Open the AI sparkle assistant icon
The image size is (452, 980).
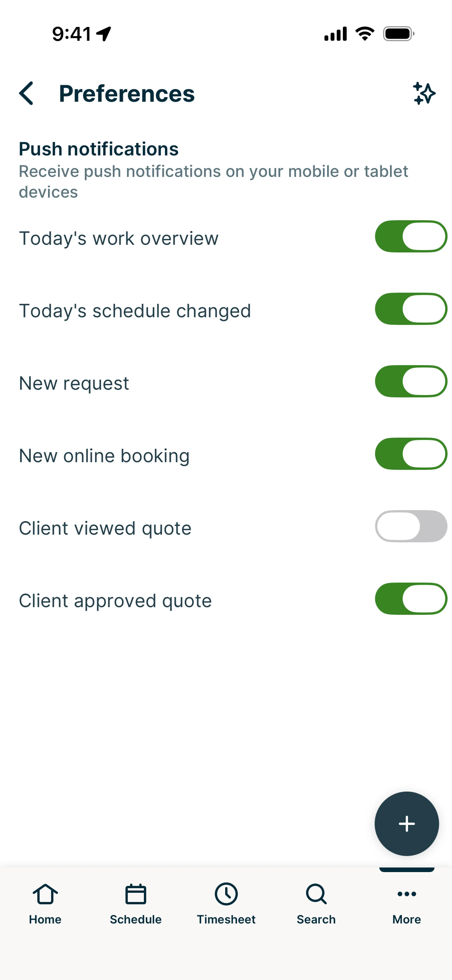click(x=424, y=93)
